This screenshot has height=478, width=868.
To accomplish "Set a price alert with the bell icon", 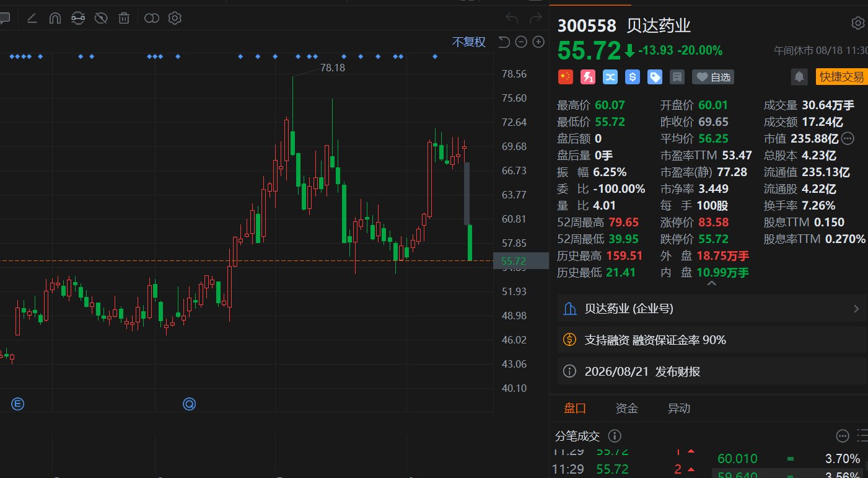I will 800,77.
